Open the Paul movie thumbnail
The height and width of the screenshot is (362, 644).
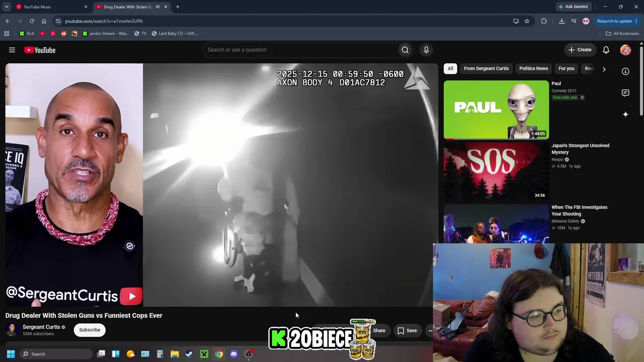496,110
